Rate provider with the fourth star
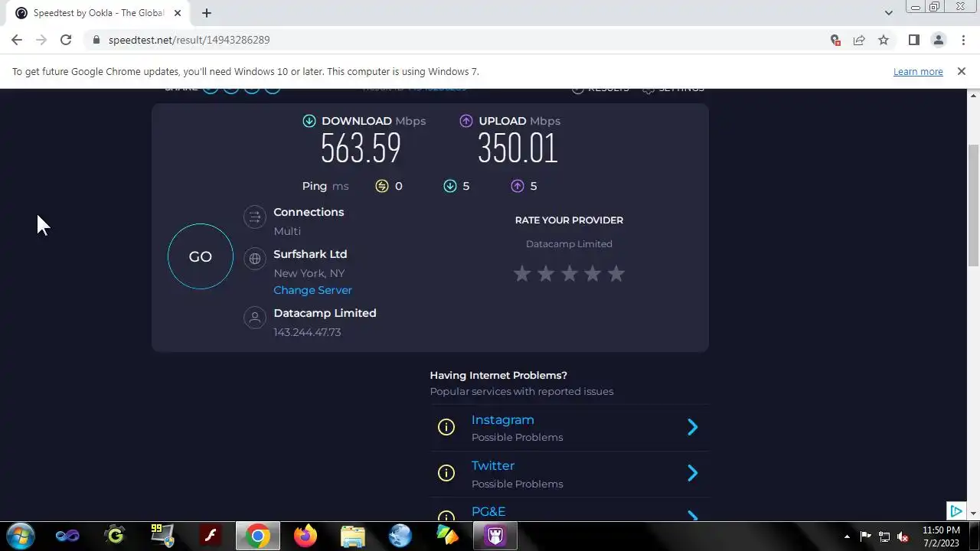 [x=593, y=273]
